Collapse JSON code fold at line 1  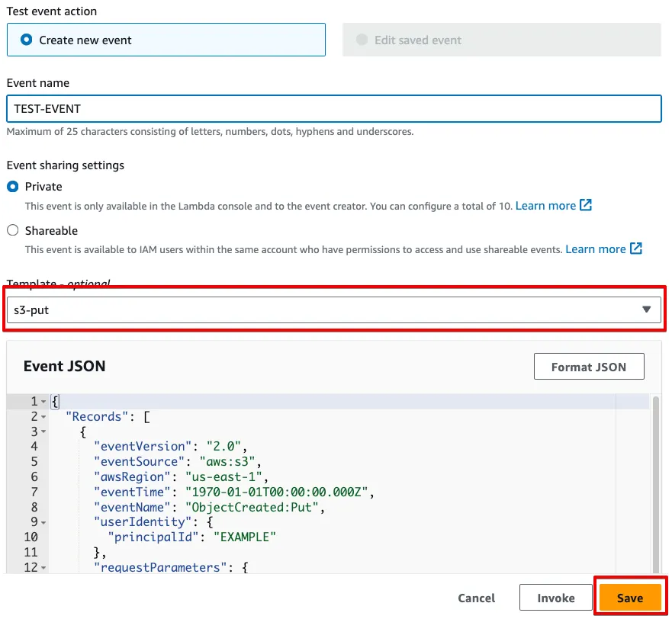(x=43, y=402)
